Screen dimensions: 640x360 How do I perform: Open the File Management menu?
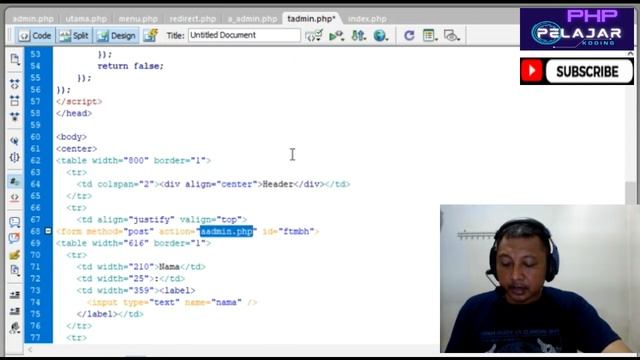click(x=359, y=36)
